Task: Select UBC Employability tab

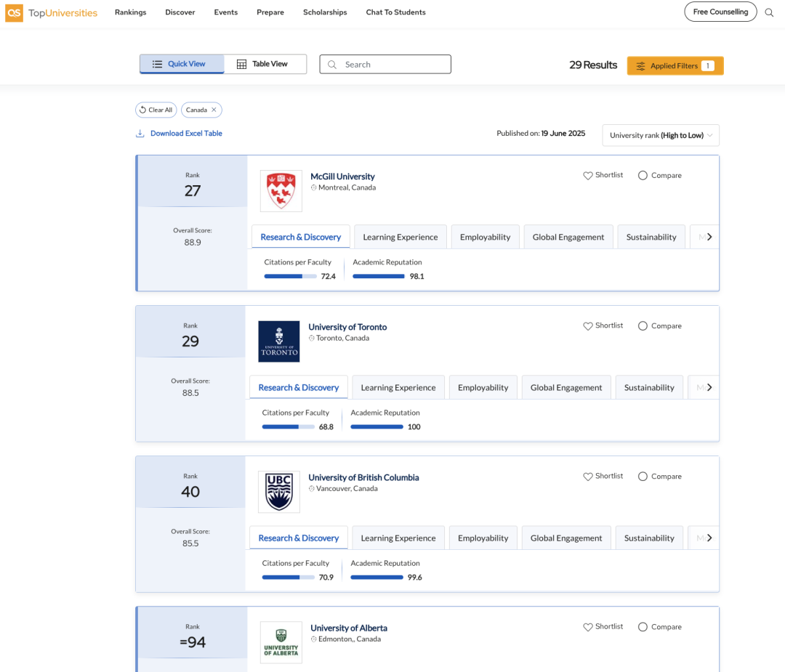Action: (483, 538)
